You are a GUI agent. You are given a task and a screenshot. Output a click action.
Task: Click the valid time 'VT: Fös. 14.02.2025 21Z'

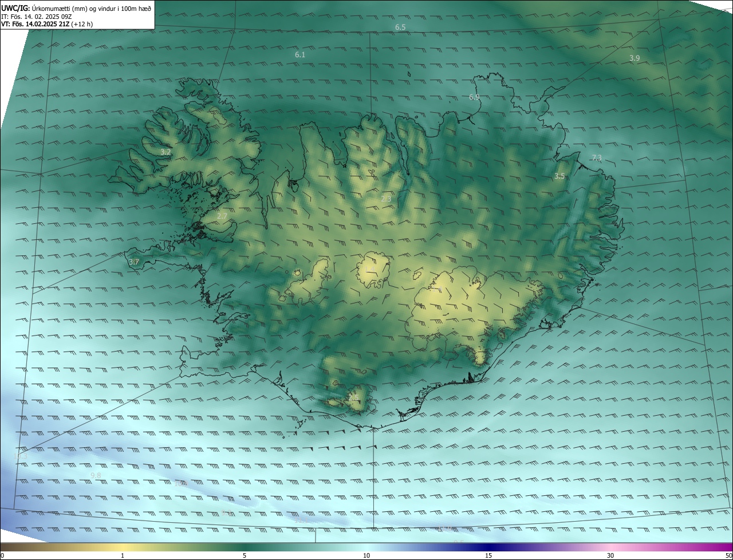coord(35,24)
